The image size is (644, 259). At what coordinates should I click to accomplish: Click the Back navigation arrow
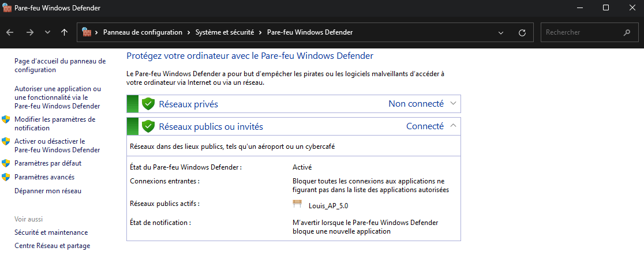coord(11,32)
